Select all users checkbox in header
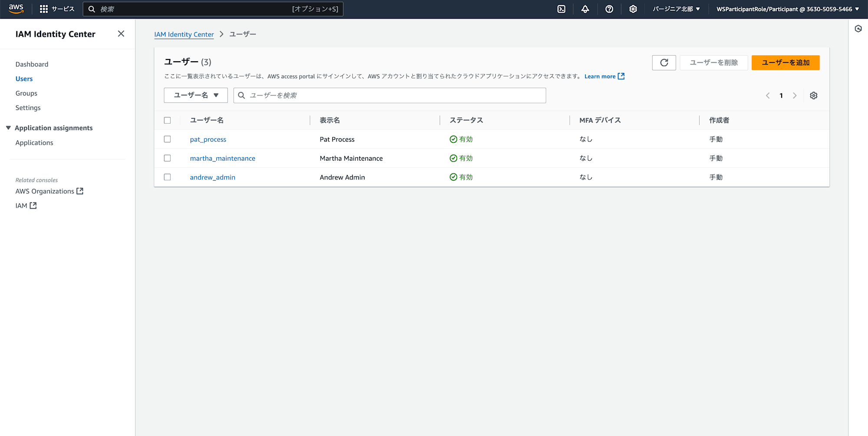 tap(168, 120)
